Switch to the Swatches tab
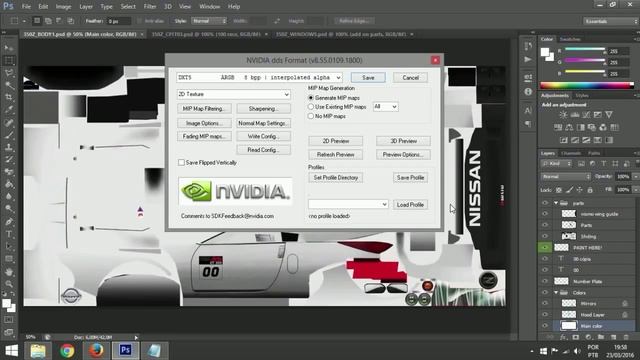Screen dimensions: 640x360 [570, 39]
